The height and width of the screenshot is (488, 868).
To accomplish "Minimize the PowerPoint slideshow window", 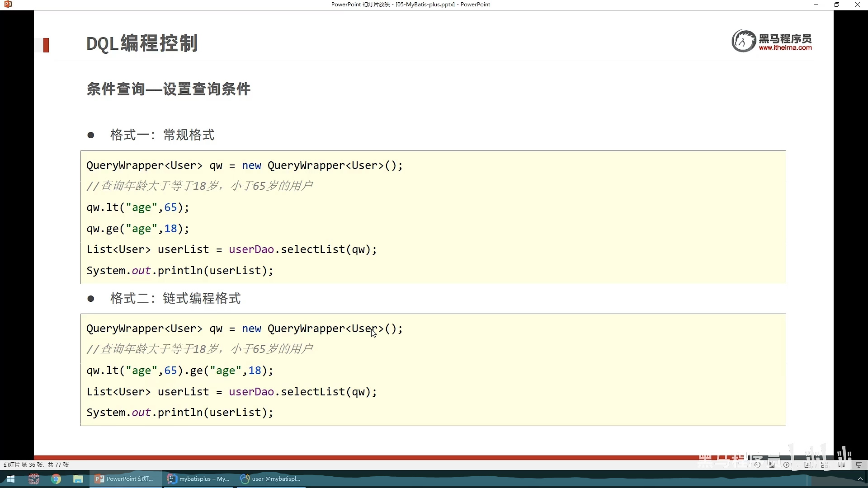I will [x=816, y=5].
